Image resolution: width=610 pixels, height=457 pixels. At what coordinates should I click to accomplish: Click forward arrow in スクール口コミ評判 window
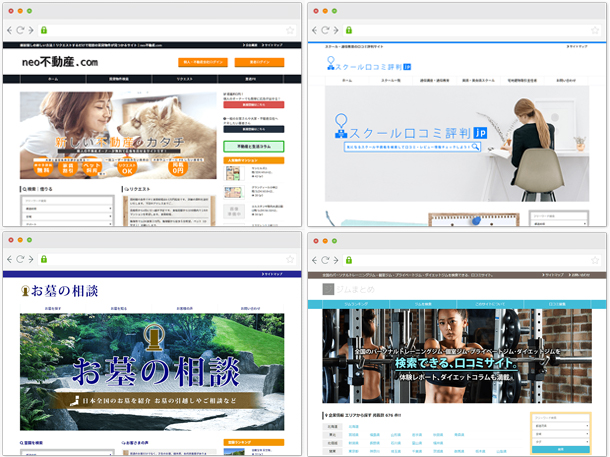point(336,30)
